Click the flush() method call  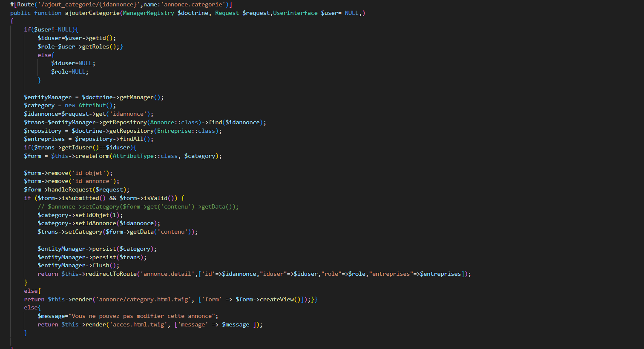(x=104, y=265)
